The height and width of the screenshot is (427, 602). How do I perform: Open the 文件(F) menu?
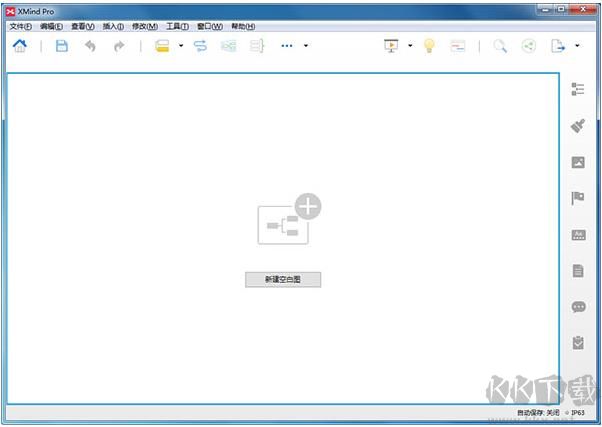tap(20, 26)
